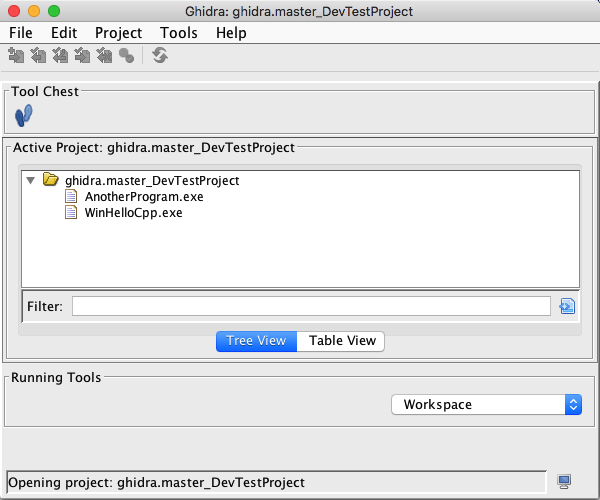Collapse the ghidra.master_DevTestProject tree node
The height and width of the screenshot is (500, 600).
coord(31,181)
